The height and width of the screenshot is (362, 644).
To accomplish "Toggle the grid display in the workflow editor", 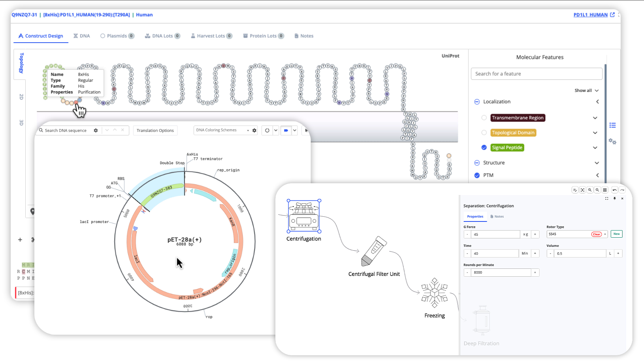I will pos(605,190).
